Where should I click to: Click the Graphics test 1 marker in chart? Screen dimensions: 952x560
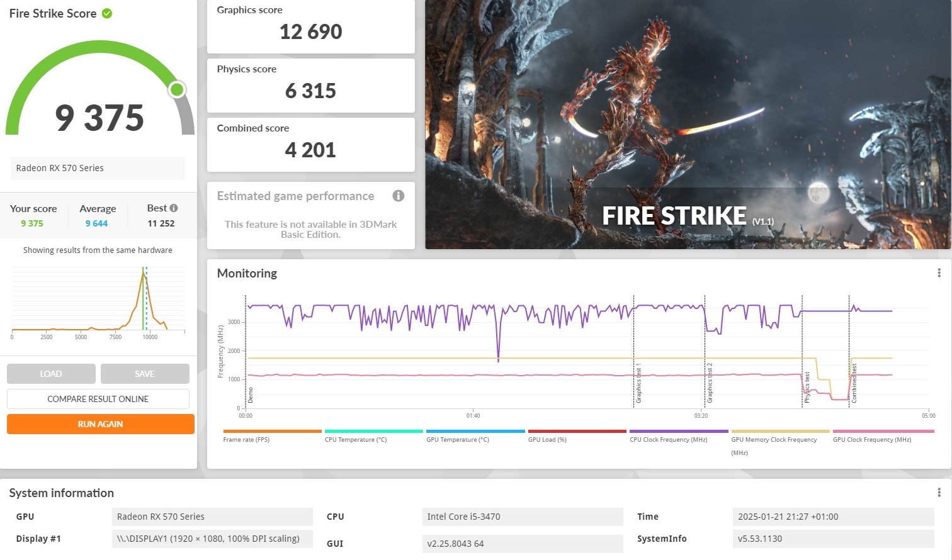click(x=638, y=383)
